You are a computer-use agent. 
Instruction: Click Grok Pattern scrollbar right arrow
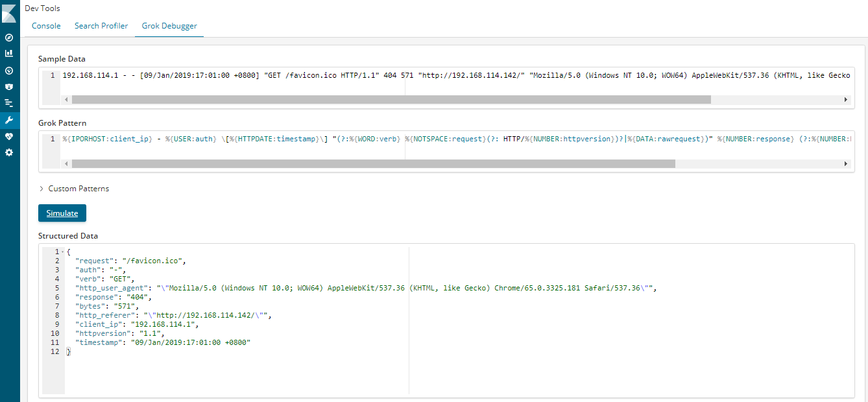coord(846,164)
